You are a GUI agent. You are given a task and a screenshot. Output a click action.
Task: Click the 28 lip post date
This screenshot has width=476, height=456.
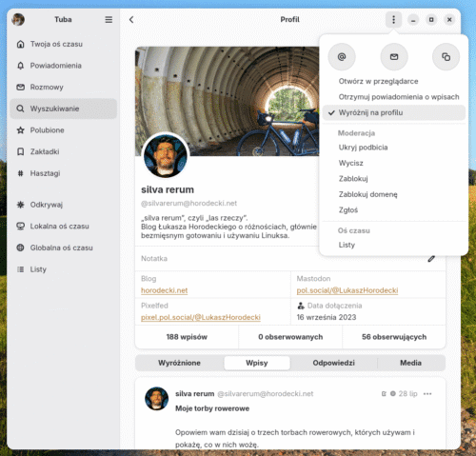(x=407, y=394)
